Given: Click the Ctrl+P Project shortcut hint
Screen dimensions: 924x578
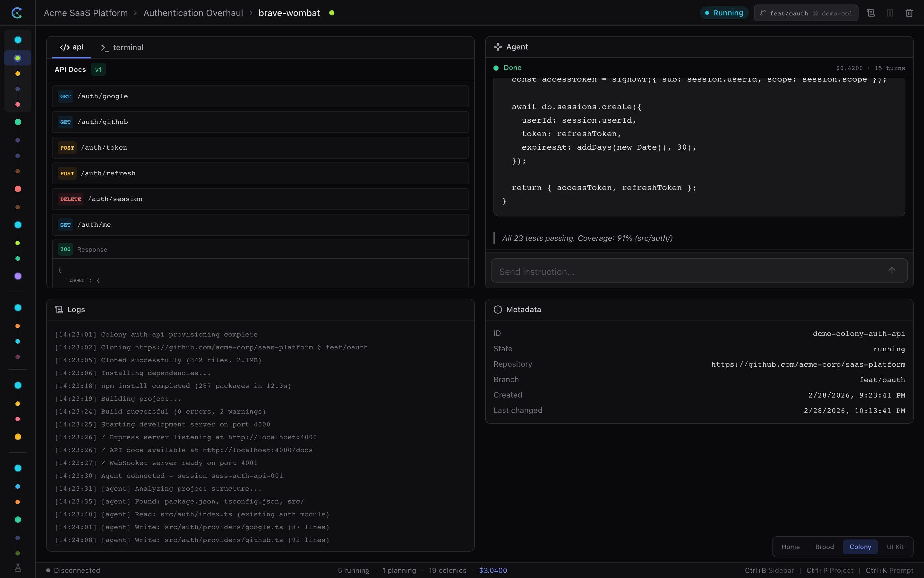Looking at the screenshot, I should (830, 570).
